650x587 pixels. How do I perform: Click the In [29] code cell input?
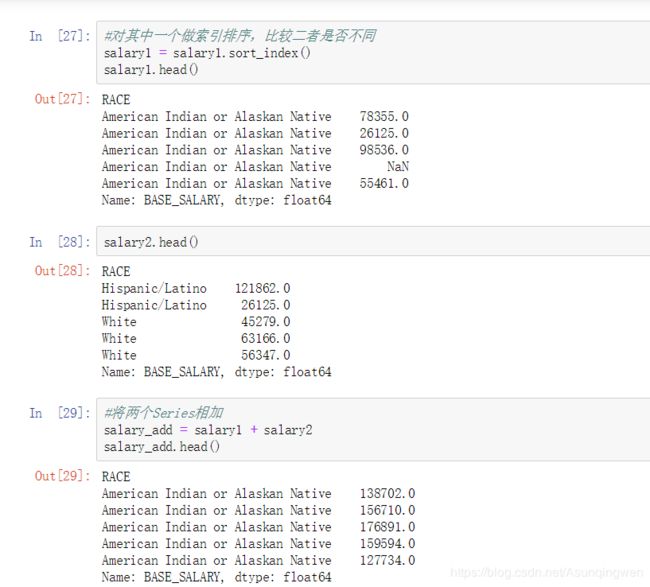[x=373, y=429]
